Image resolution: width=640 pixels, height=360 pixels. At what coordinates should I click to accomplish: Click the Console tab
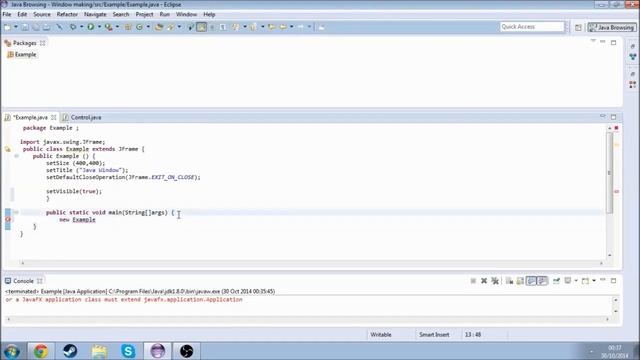click(23, 281)
